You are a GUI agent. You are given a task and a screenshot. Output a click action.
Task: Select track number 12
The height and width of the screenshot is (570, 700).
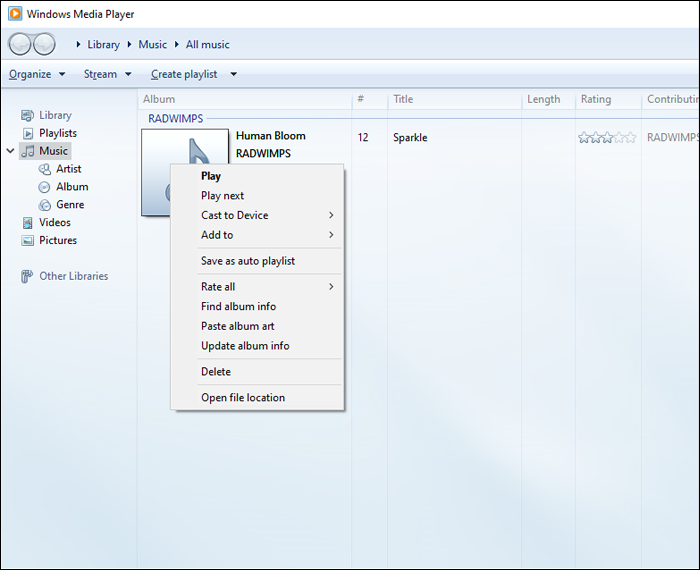pos(363,137)
